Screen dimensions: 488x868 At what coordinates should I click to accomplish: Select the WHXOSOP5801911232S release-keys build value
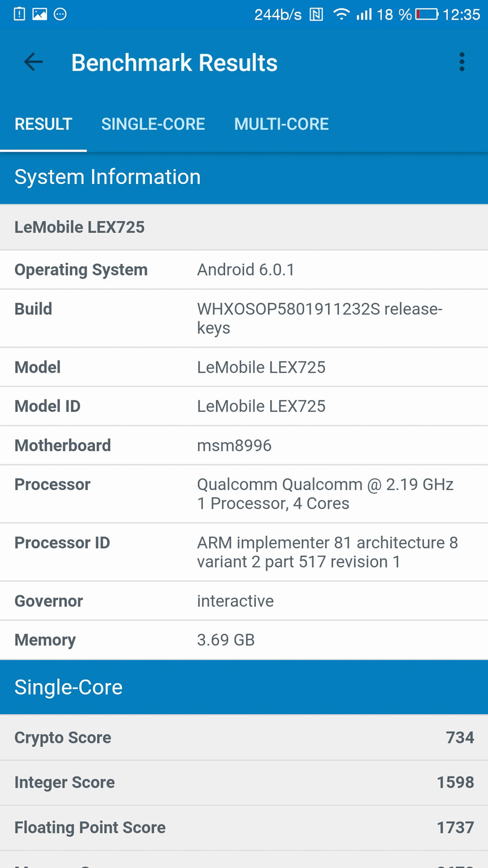320,318
